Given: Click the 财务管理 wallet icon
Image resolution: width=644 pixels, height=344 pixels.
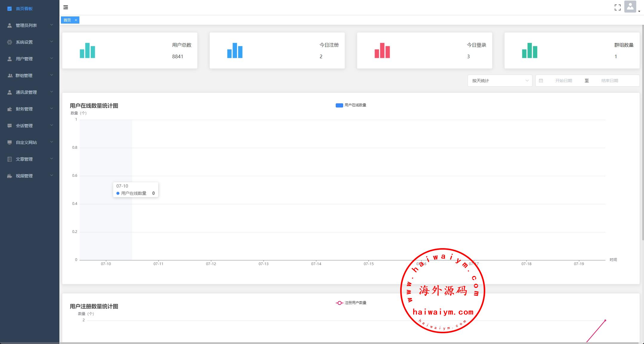Looking at the screenshot, I should (x=10, y=109).
